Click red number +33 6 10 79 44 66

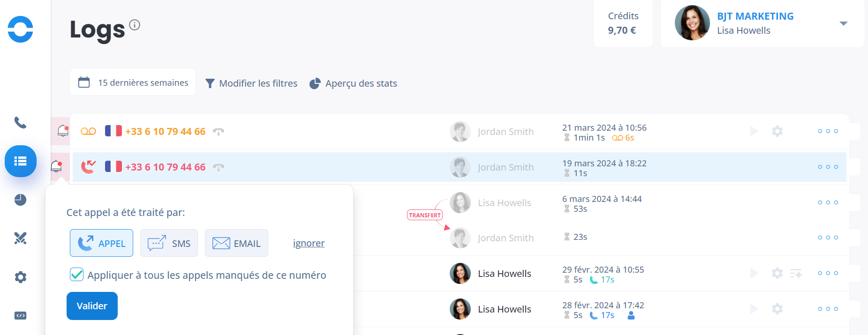click(x=165, y=167)
